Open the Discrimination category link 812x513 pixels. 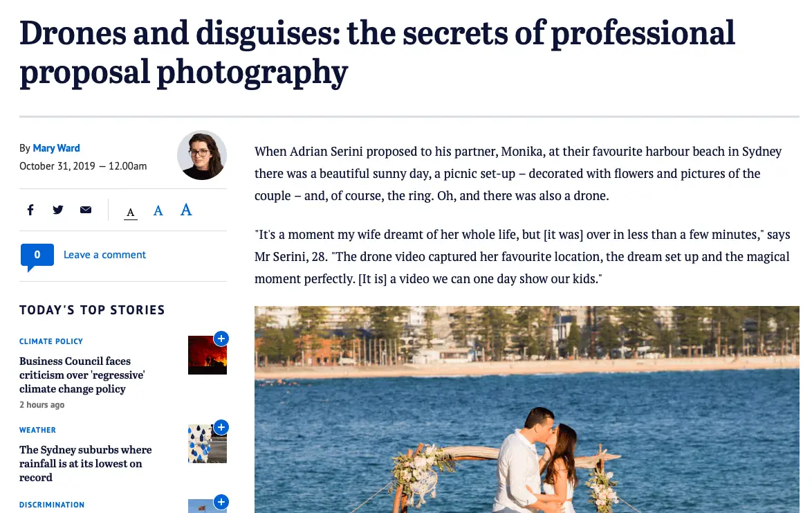tap(52, 505)
